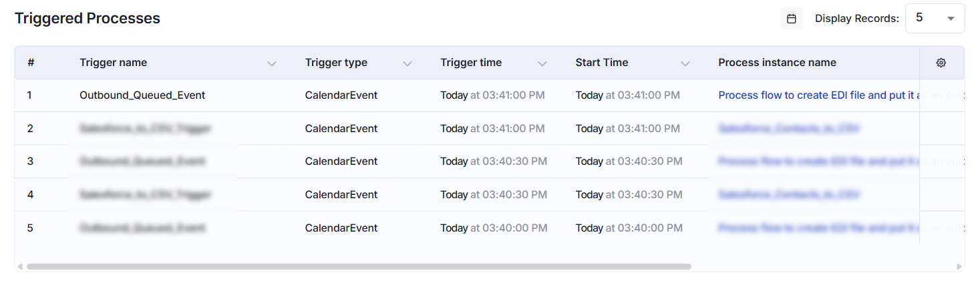The height and width of the screenshot is (287, 980).
Task: Click the horizontal scrollbar thumb
Action: coord(359,266)
